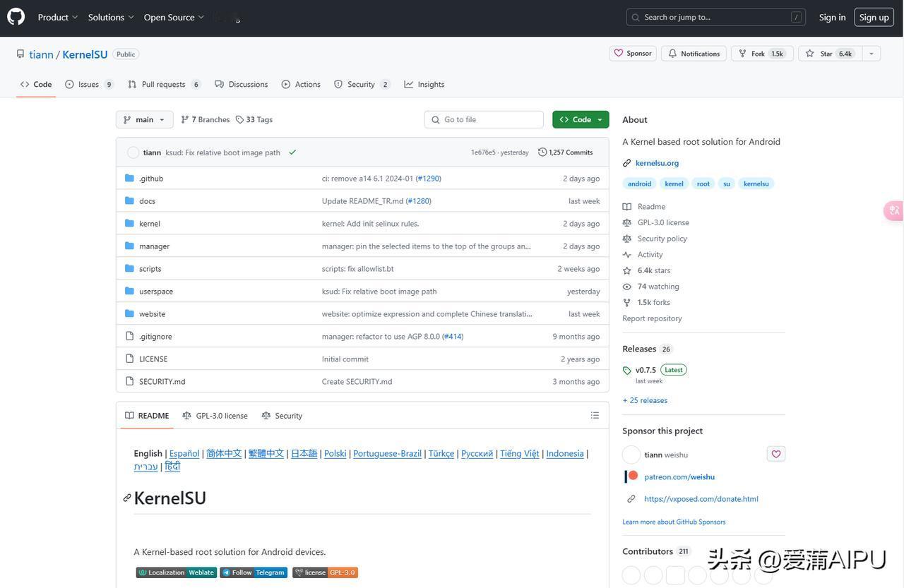904x588 pixels.
Task: Click the kernel folder icon
Action: click(x=129, y=223)
